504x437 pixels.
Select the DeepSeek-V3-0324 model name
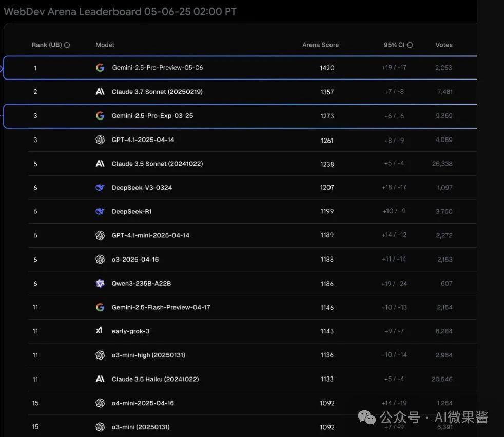pos(142,188)
